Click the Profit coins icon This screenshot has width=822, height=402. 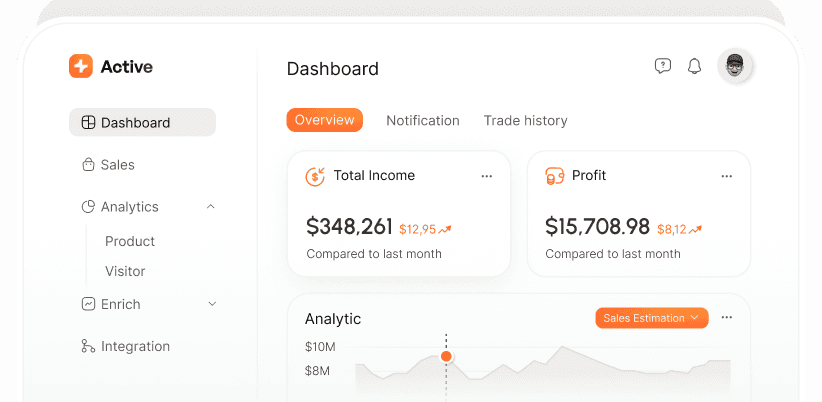click(x=554, y=176)
